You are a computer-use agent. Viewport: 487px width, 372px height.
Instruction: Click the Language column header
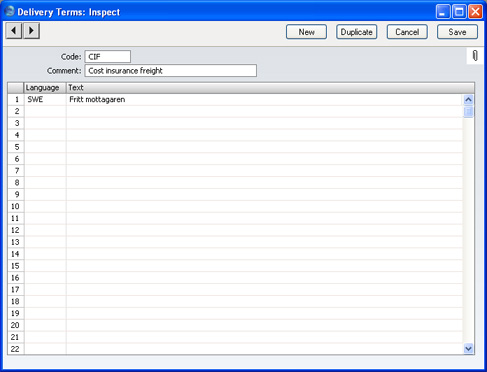coord(45,88)
